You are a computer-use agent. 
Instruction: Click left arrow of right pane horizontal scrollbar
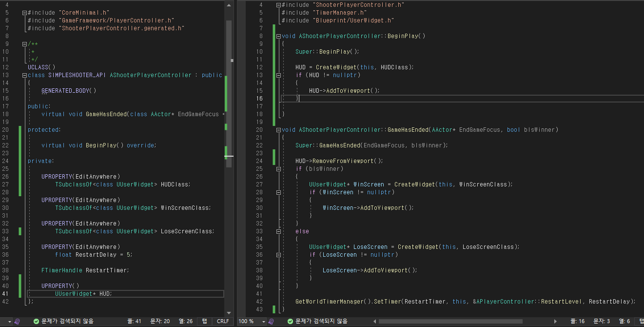point(375,321)
